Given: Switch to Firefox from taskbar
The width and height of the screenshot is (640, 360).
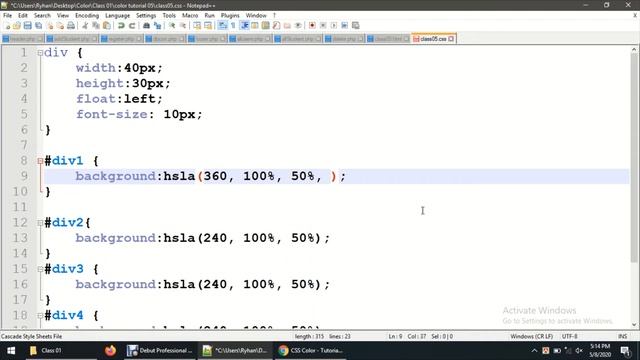Looking at the screenshot, I should click(x=110, y=351).
